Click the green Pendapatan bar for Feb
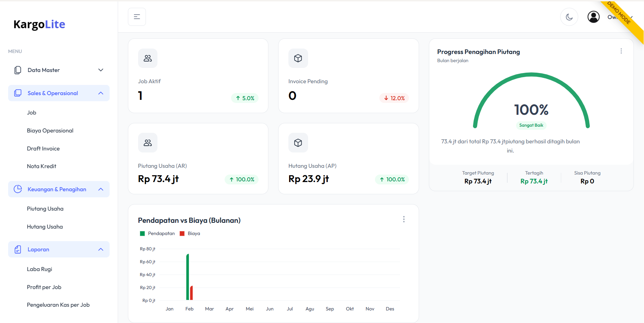Image resolution: width=644 pixels, height=323 pixels. tap(188, 277)
